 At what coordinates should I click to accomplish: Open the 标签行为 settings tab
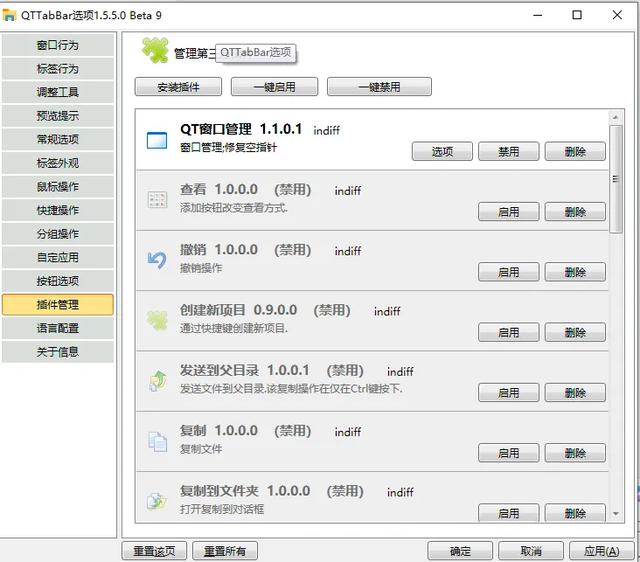58,69
